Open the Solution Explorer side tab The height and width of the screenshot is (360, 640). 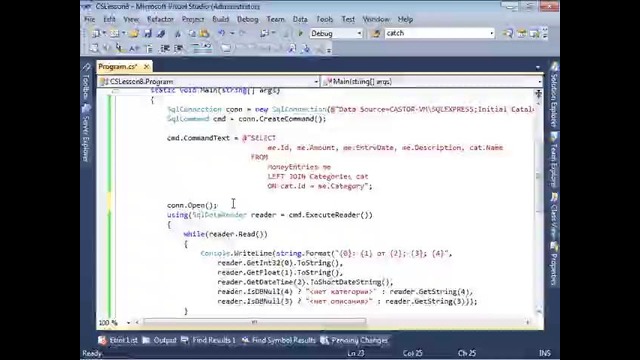coord(554,95)
